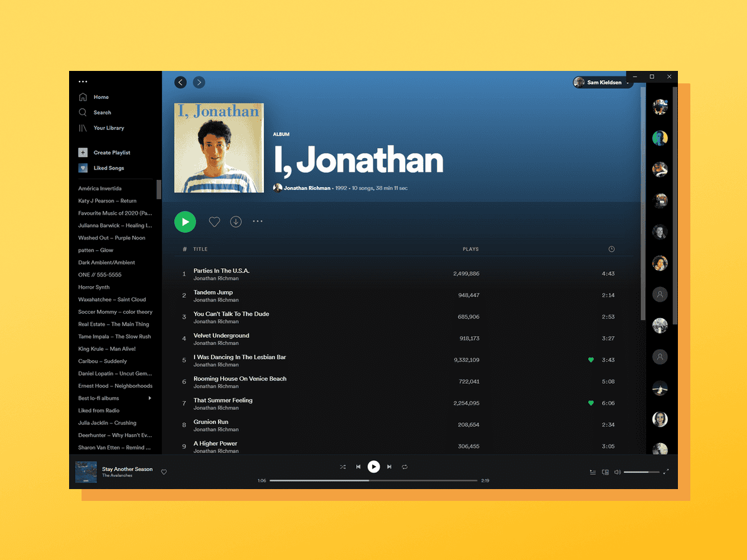This screenshot has width=747, height=560.
Task: Open the Horror Synth playlist
Action: pos(94,287)
